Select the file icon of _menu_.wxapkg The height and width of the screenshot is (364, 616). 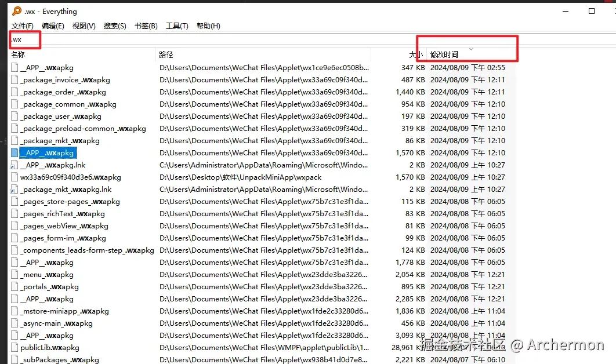tap(15, 275)
